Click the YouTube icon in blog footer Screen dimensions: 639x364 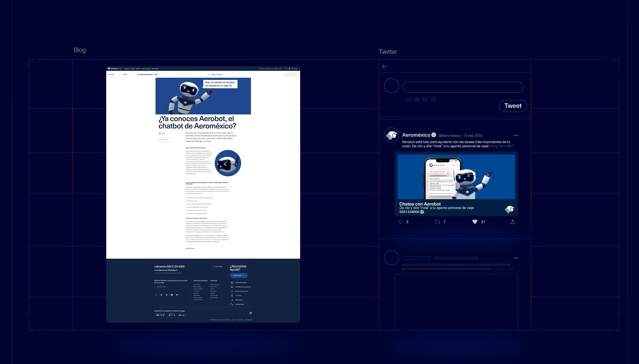tap(172, 295)
